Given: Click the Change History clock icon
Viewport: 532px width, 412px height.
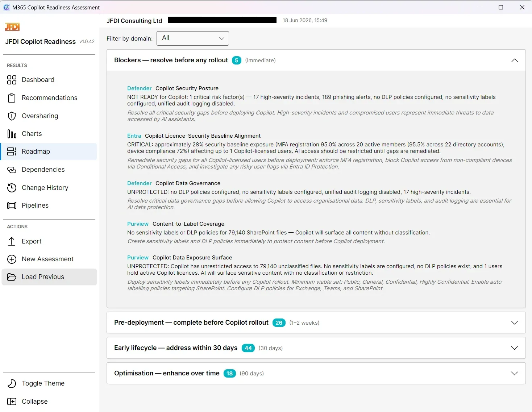Looking at the screenshot, I should click(x=12, y=188).
